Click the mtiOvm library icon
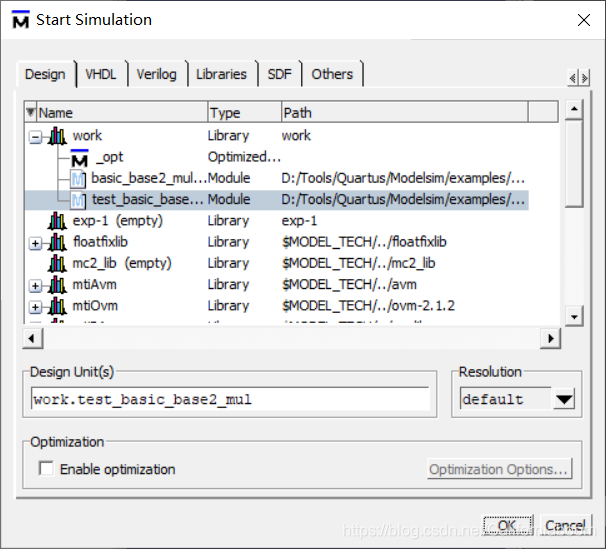The height and width of the screenshot is (549, 606). (x=57, y=306)
